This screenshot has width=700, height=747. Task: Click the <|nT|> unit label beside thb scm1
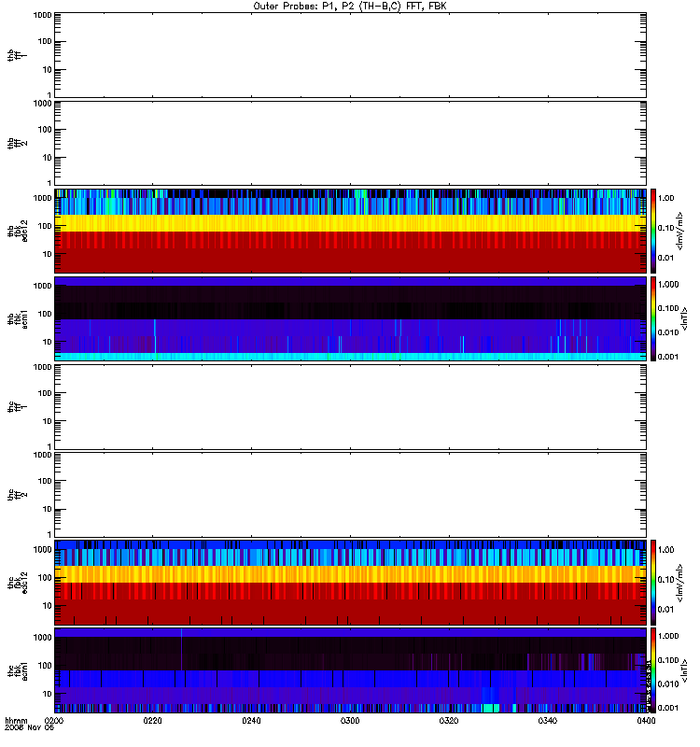684,318
